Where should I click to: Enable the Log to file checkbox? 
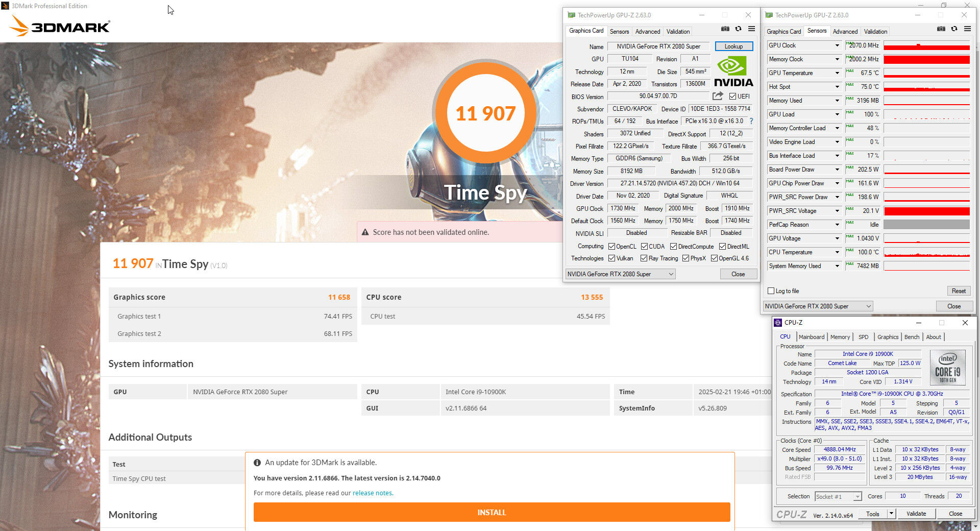point(771,291)
